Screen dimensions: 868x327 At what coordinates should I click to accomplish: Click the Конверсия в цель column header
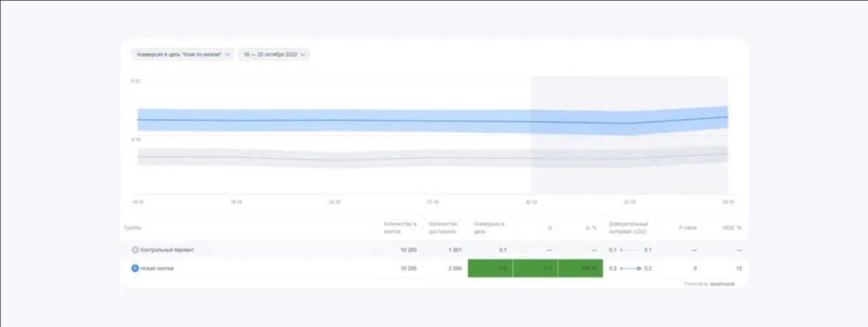click(x=489, y=228)
